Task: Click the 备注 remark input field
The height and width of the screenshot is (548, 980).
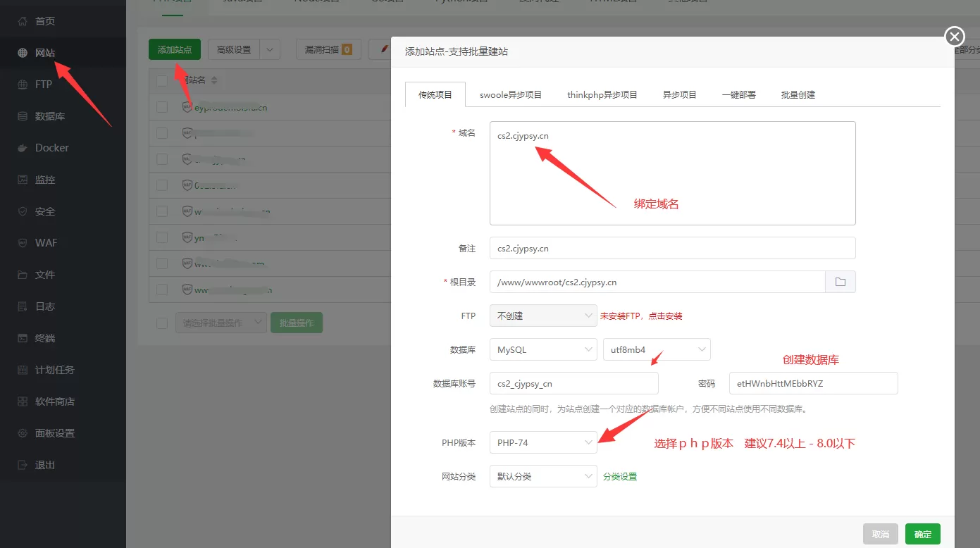Action: pos(673,248)
